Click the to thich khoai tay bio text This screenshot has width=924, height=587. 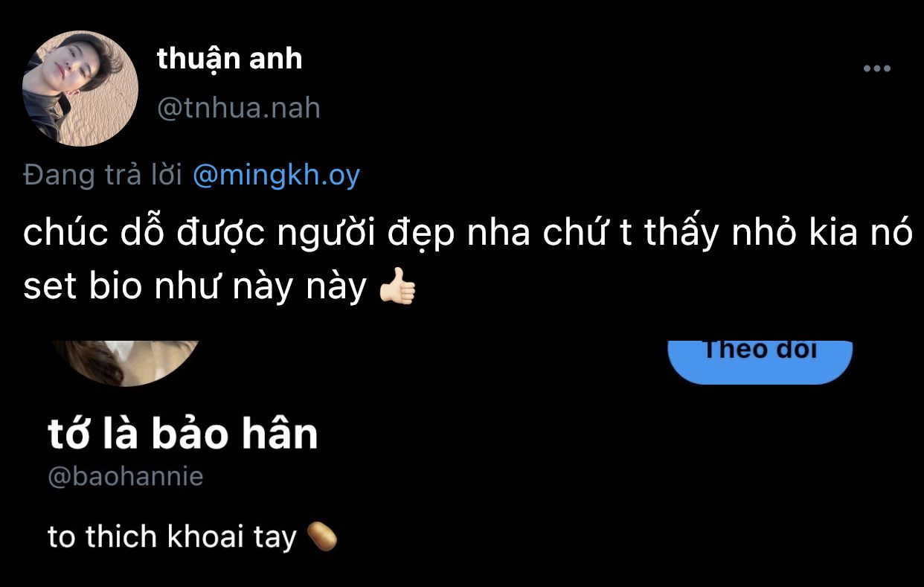click(x=172, y=537)
